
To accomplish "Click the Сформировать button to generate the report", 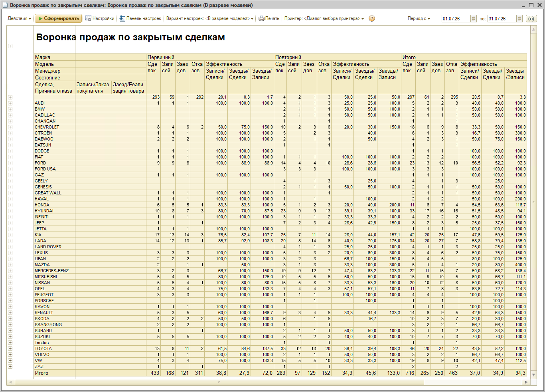I will coord(58,18).
